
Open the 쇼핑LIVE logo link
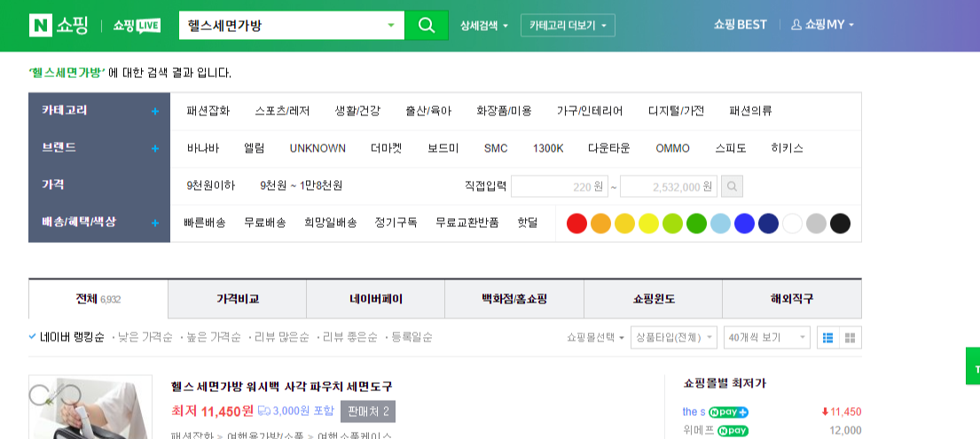[x=137, y=26]
